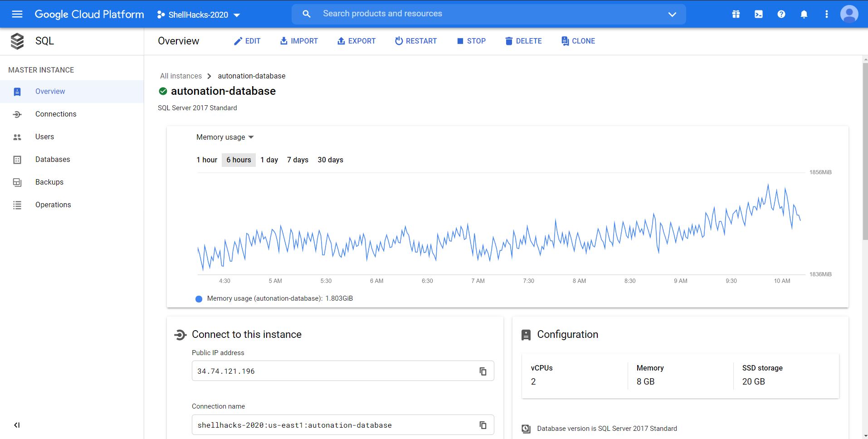Screen dimensions: 868x439
Task: Click the Databases sidebar icon
Action: tap(17, 160)
